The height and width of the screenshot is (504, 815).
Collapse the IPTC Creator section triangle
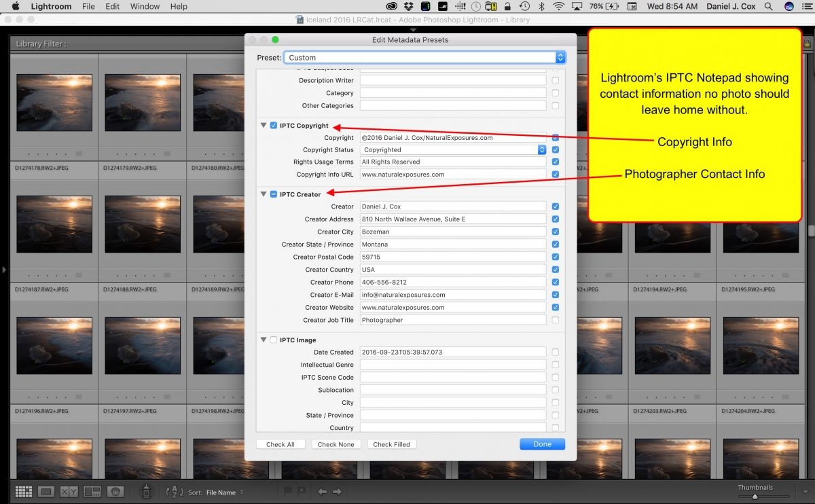264,194
